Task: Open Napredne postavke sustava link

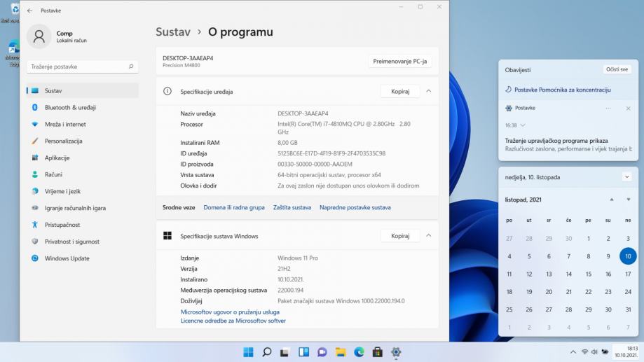Action: (355, 207)
